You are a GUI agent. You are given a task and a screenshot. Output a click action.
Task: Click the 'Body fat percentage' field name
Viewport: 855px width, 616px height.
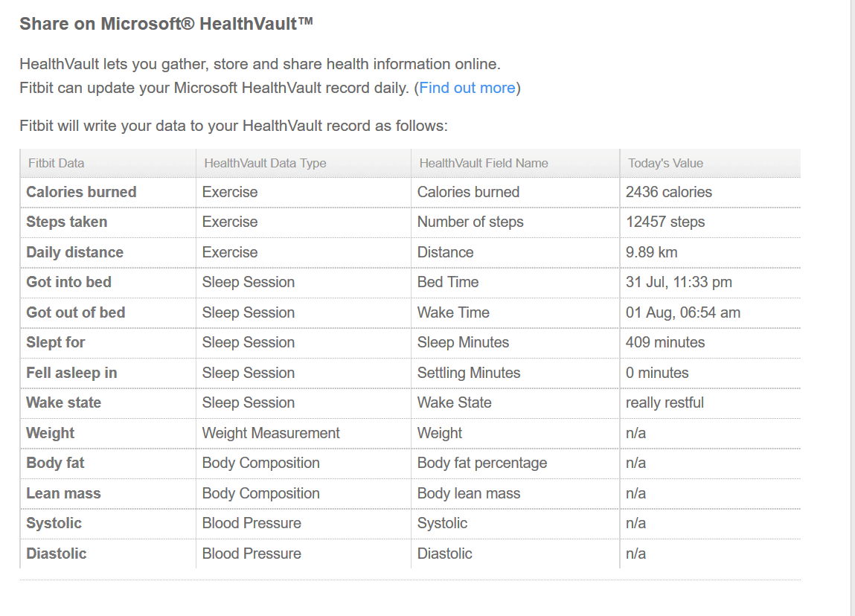click(481, 463)
